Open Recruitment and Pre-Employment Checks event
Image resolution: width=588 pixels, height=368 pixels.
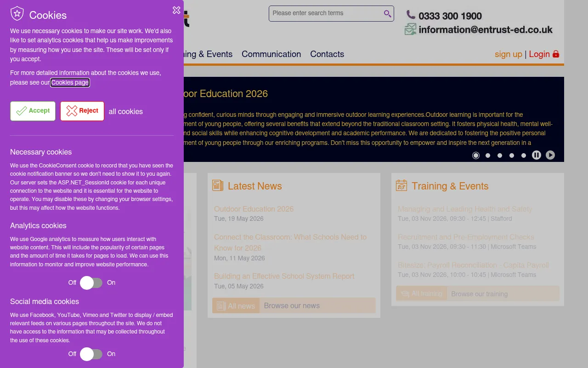pos(466,237)
